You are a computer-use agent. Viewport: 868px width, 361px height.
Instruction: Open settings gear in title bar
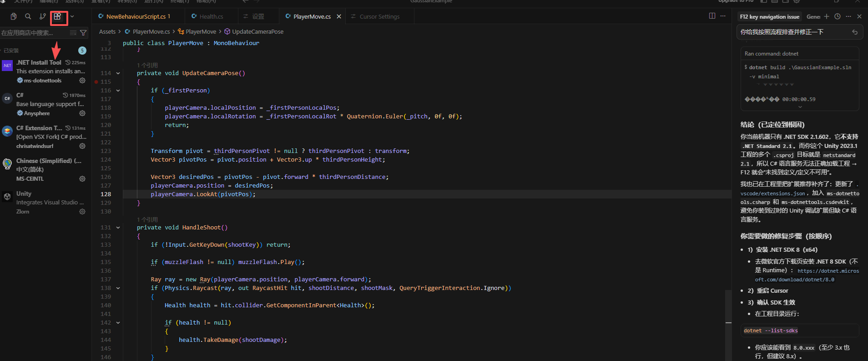click(797, 1)
